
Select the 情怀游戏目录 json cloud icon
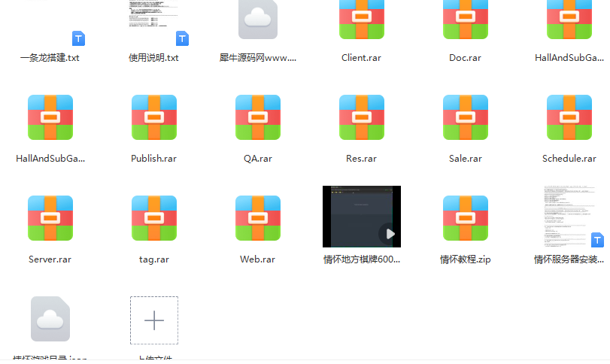pyautogui.click(x=50, y=319)
